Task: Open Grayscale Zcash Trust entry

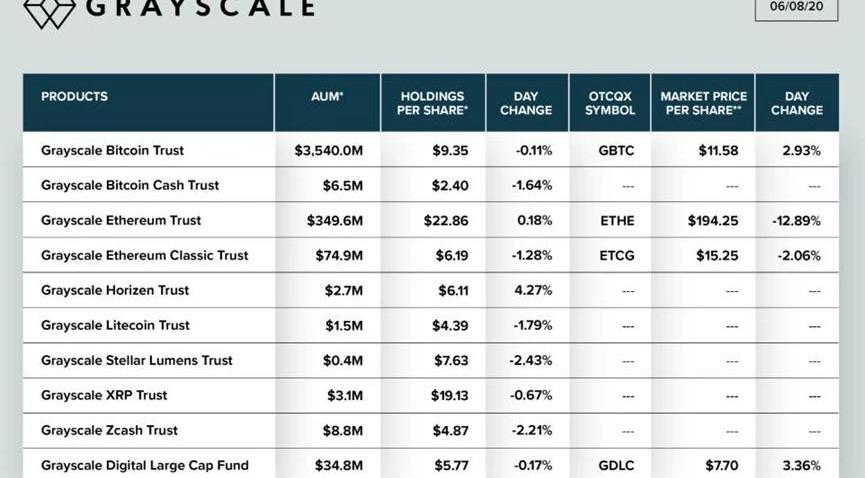Action: coord(430,431)
